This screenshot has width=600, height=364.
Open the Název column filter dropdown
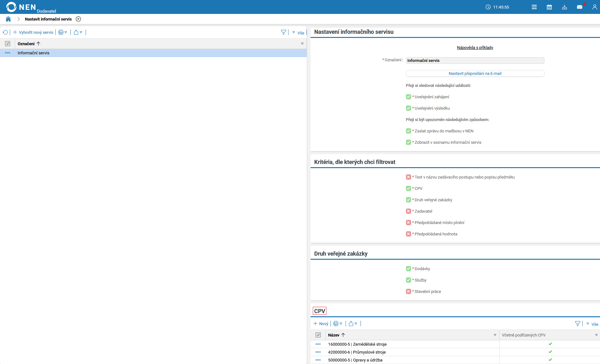coord(495,335)
